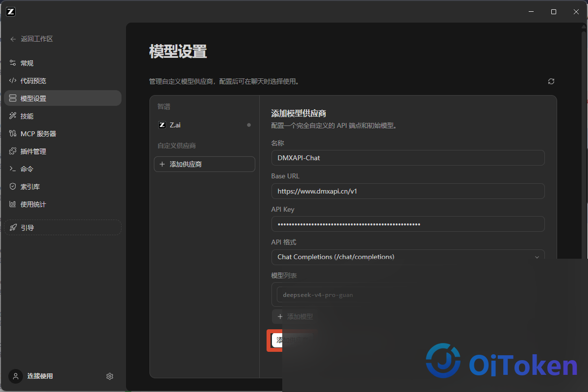Select the Z.ai provider entry
Viewport: 588px width, 392px height.
(x=204, y=125)
